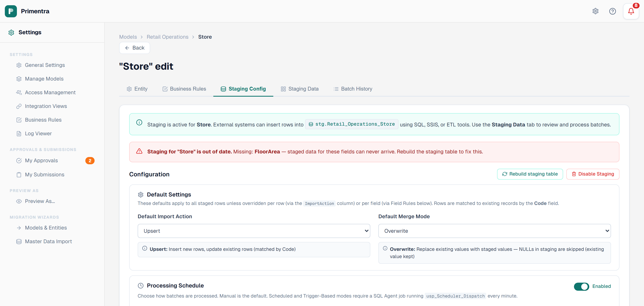The height and width of the screenshot is (306, 644).
Task: Click the Log Viewer document icon
Action: (19, 134)
